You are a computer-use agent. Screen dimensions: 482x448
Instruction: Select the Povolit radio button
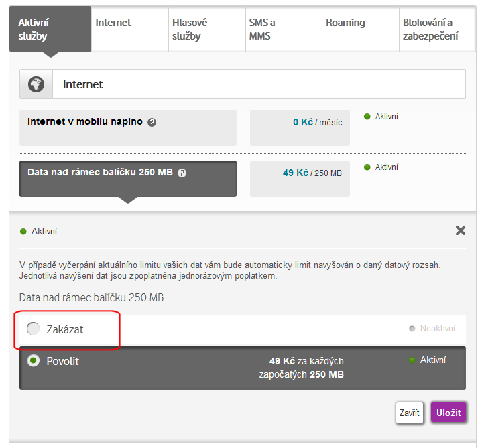tap(33, 361)
